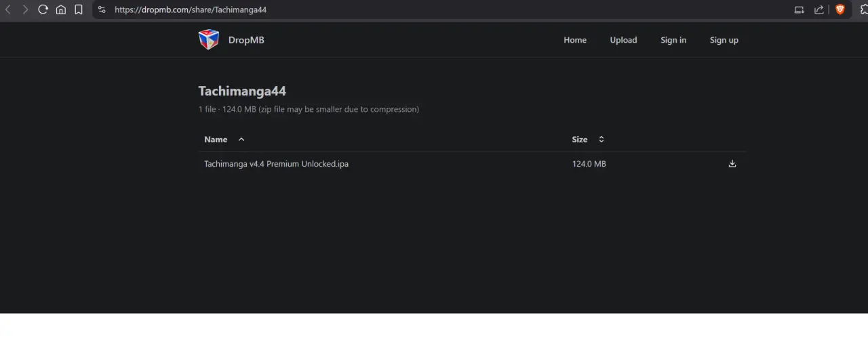Image resolution: width=868 pixels, height=361 pixels.
Task: Open the Sign up nav link
Action: 724,40
